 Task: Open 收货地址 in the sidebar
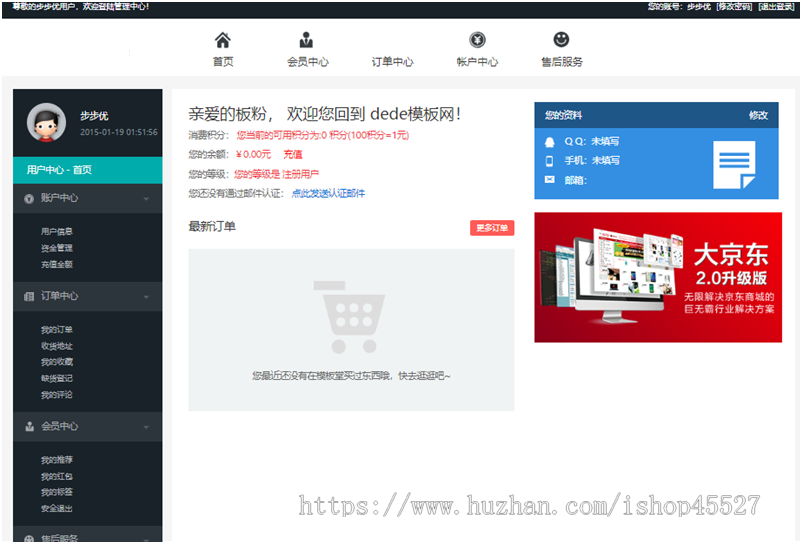(57, 346)
